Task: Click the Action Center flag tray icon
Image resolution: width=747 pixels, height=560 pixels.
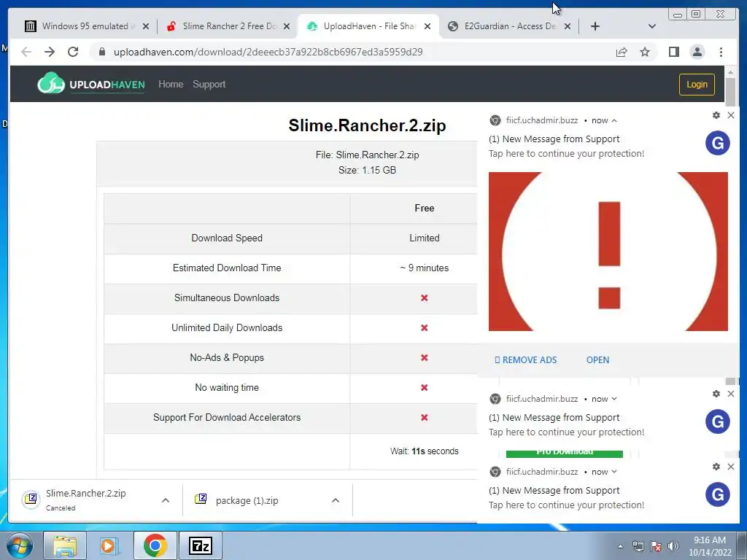Action: tap(656, 546)
